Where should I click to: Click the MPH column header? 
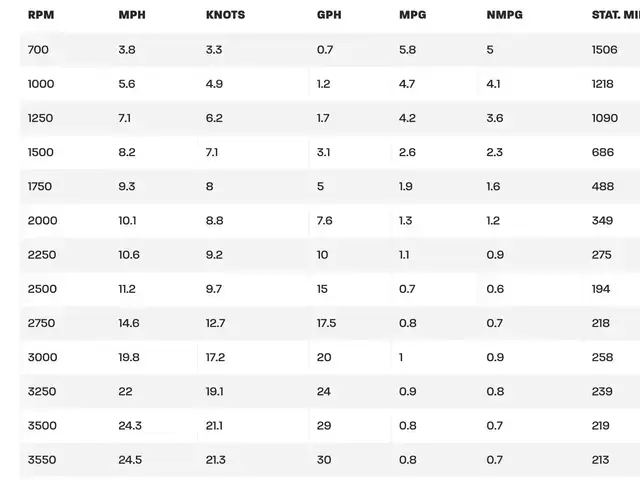[x=131, y=15]
